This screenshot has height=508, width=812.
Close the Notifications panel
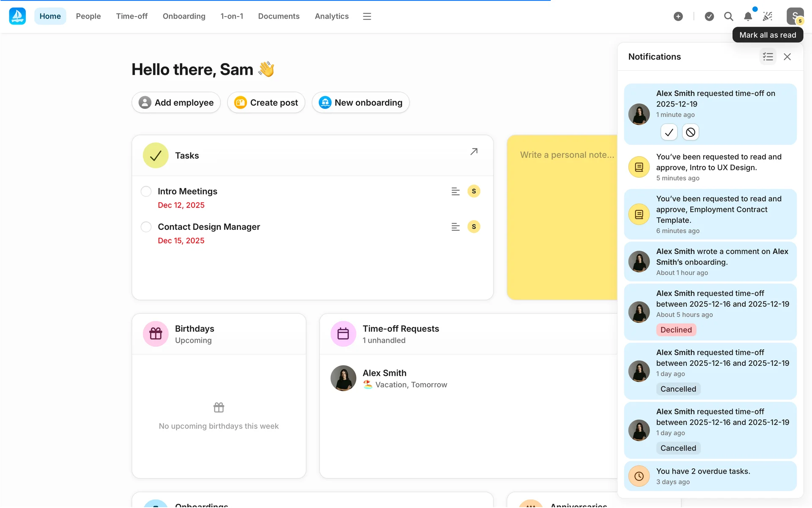click(x=787, y=57)
